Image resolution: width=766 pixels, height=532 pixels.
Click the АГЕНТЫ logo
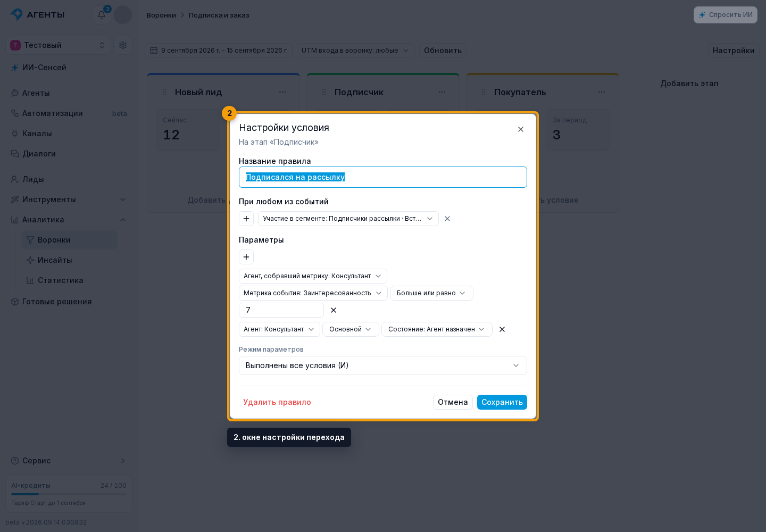click(37, 15)
